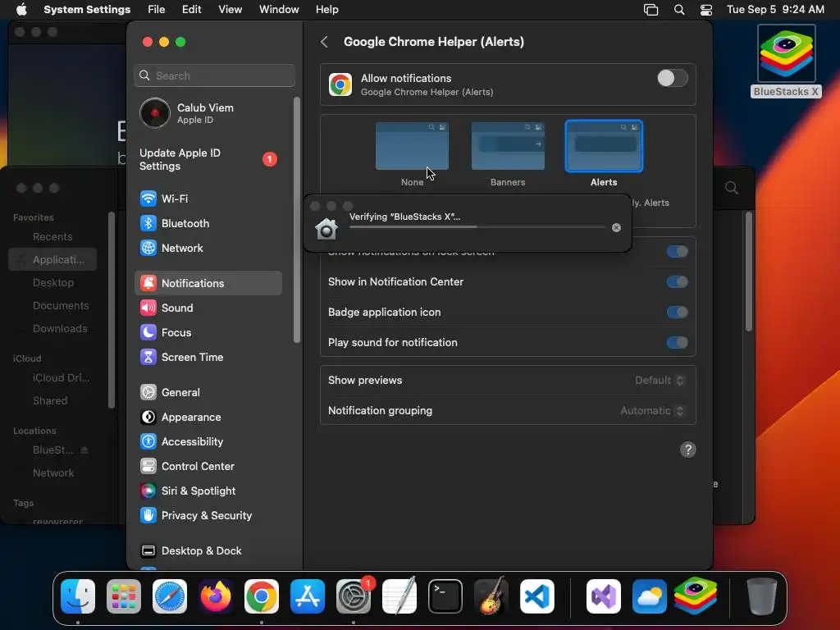
Task: Open Show previews dropdown
Action: pos(660,381)
